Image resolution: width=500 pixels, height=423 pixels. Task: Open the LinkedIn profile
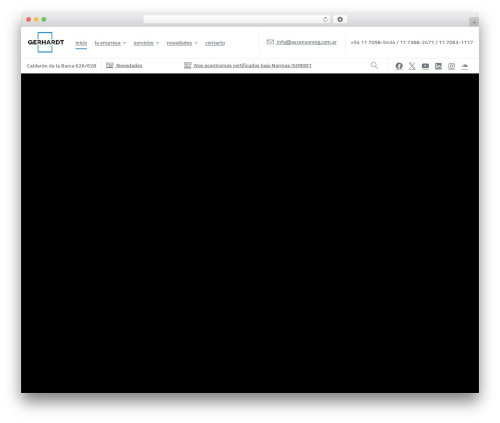click(438, 66)
